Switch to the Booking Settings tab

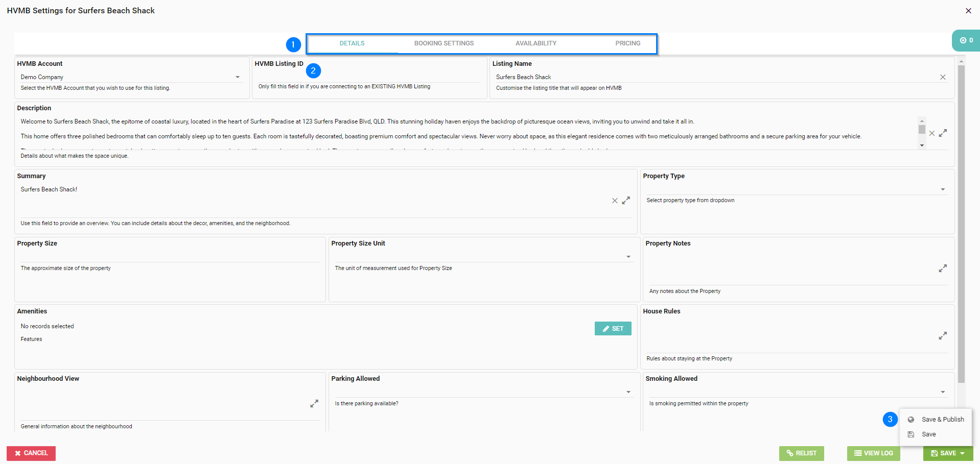click(444, 43)
